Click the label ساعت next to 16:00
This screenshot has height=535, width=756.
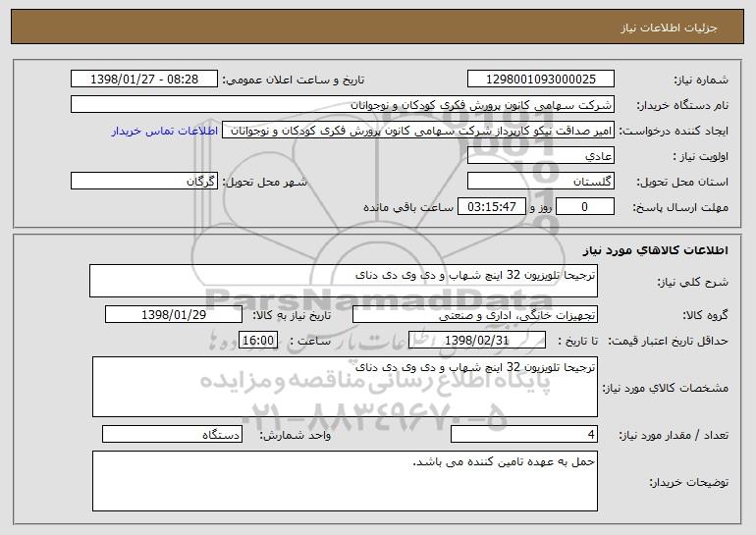(310, 341)
